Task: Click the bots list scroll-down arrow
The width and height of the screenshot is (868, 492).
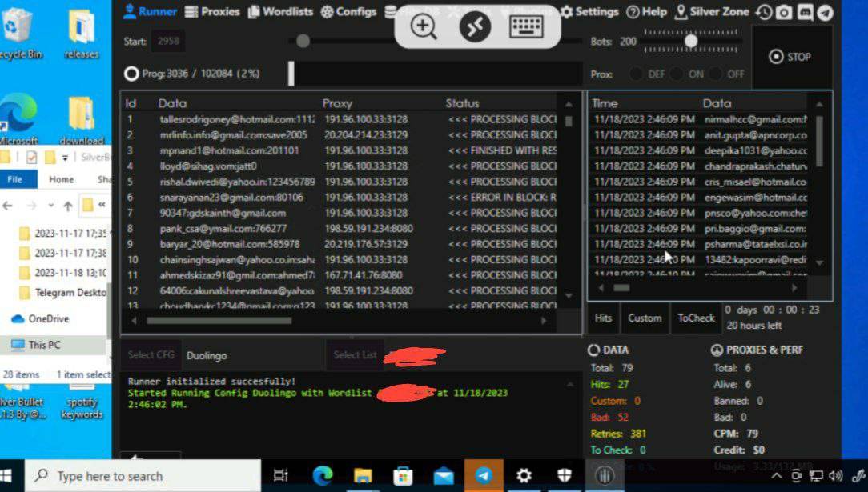Action: (x=569, y=296)
